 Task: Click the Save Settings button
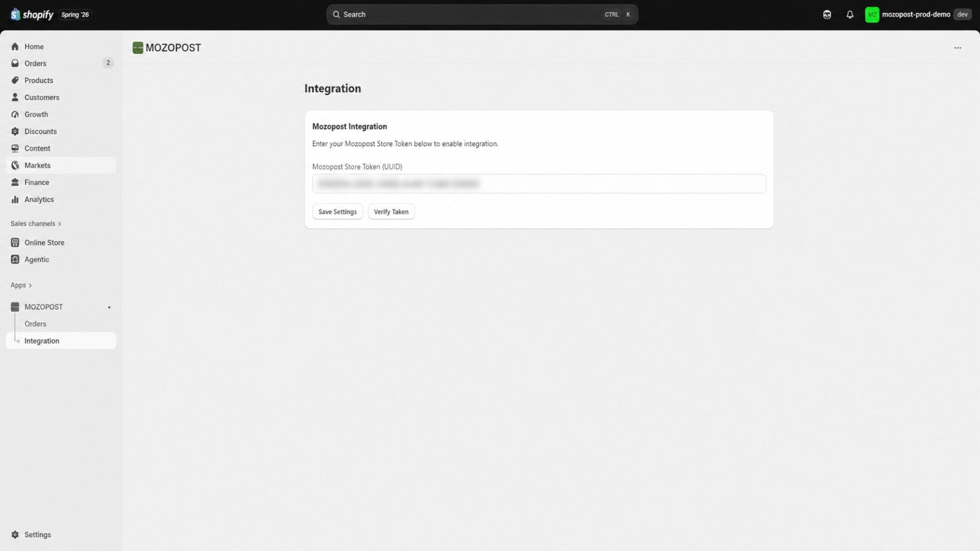coord(337,212)
